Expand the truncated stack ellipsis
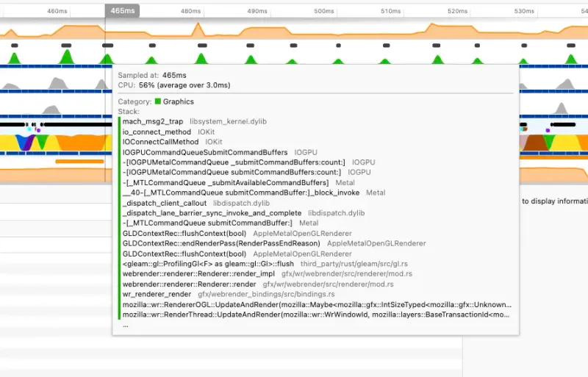Image resolution: width=588 pixels, height=377 pixels. click(x=126, y=324)
